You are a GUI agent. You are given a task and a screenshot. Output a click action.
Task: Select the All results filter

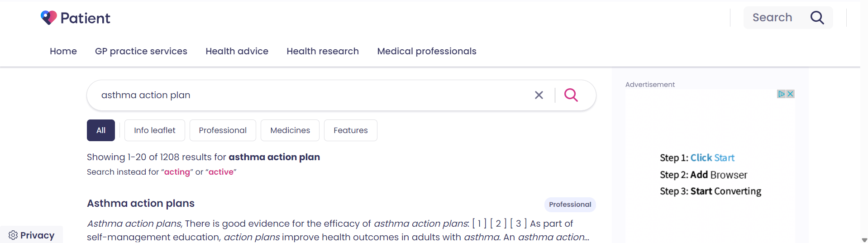[101, 130]
